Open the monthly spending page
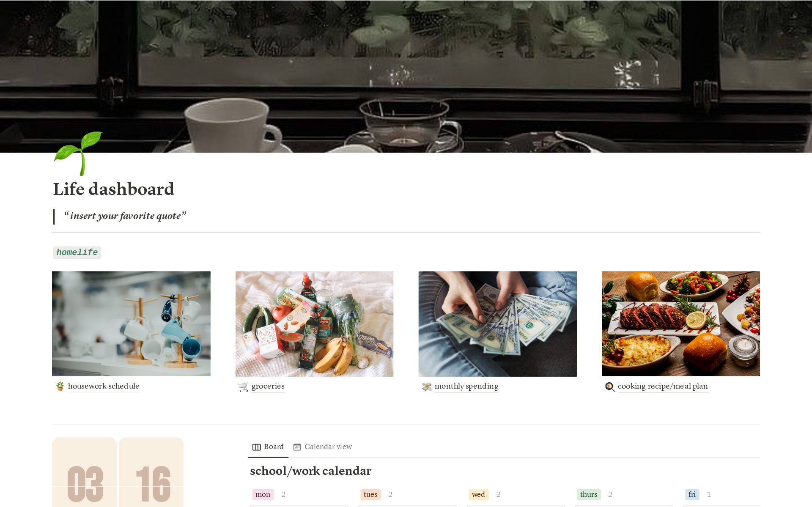This screenshot has height=507, width=812. click(x=466, y=386)
